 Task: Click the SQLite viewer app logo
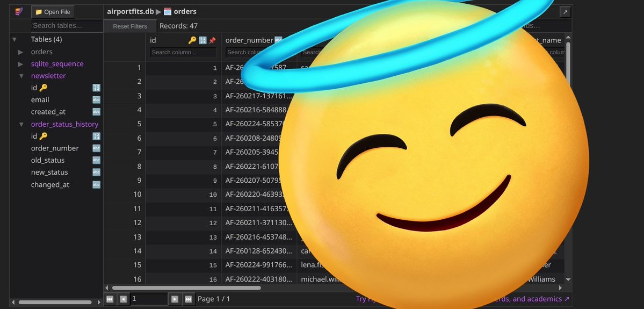coord(19,11)
